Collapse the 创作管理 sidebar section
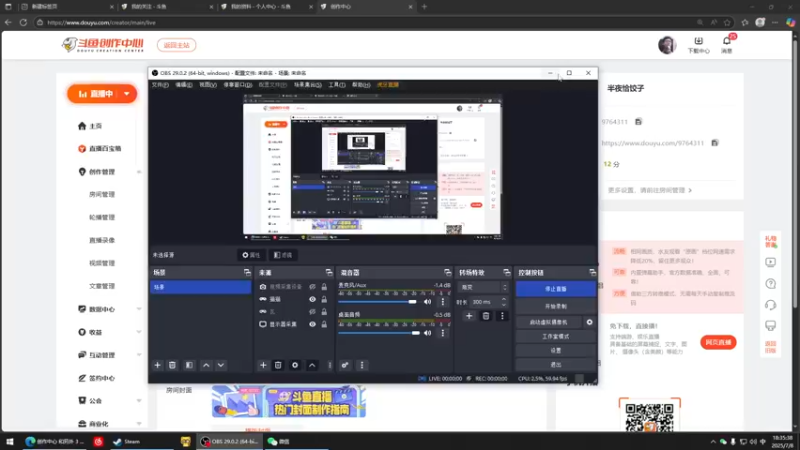 pyautogui.click(x=139, y=172)
